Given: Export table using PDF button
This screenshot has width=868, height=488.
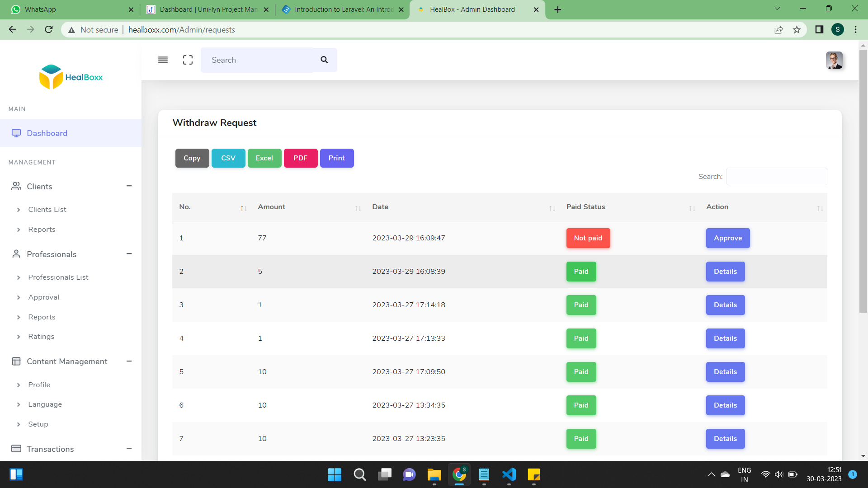Looking at the screenshot, I should pyautogui.click(x=300, y=158).
